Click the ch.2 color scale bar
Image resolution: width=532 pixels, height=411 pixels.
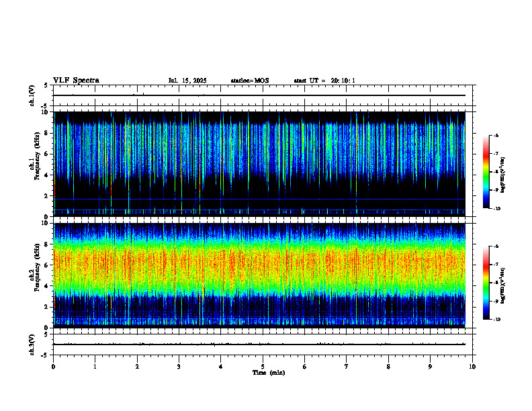486,283
